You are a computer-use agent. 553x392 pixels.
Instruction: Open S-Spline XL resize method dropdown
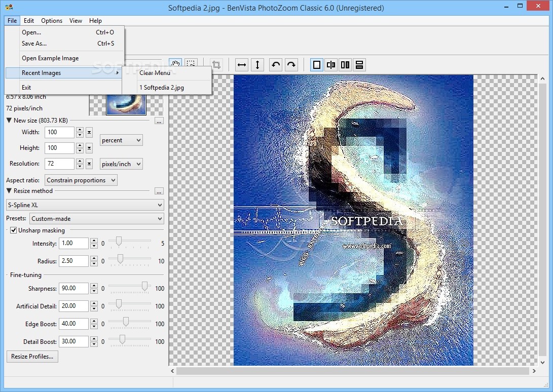click(85, 205)
